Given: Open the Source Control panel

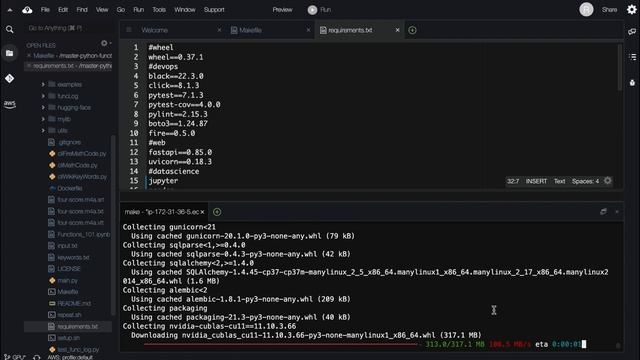Looking at the screenshot, I should 10,78.
